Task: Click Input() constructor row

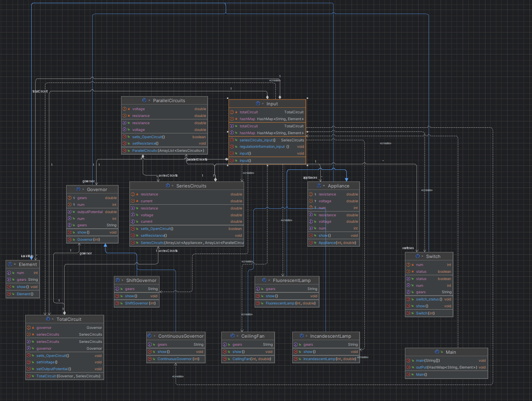Action: (267, 161)
